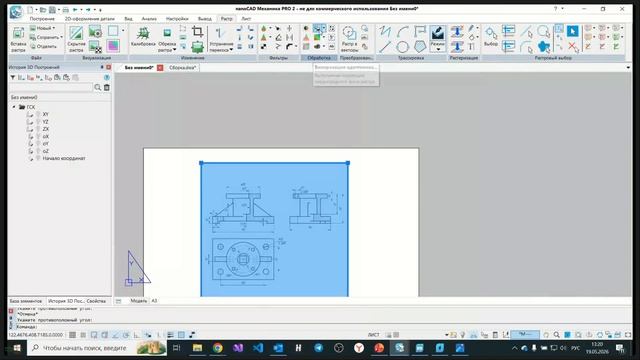Screen dimensions: 640x360
Task: Toggle visibility bulb next to XY plane
Action: click(x=38, y=114)
